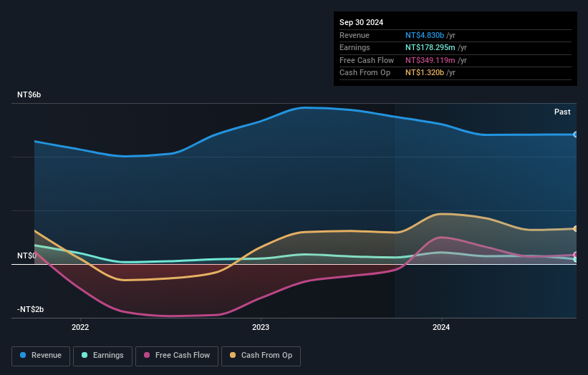This screenshot has width=588, height=375.
Task: Toggle the Cash From Op legend button
Action: pos(261,356)
